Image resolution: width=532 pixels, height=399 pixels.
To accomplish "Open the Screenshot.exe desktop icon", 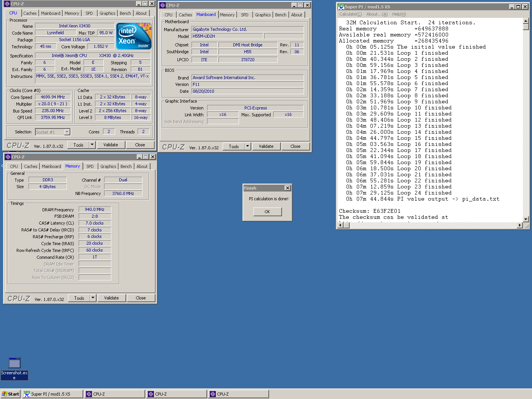I will pos(14,368).
